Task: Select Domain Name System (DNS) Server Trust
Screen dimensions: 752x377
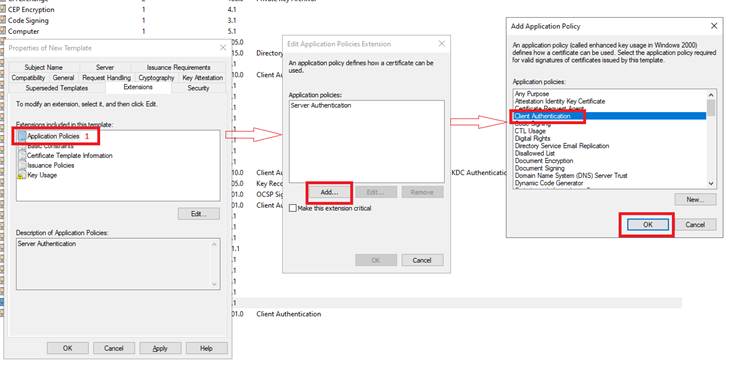Action: [571, 176]
